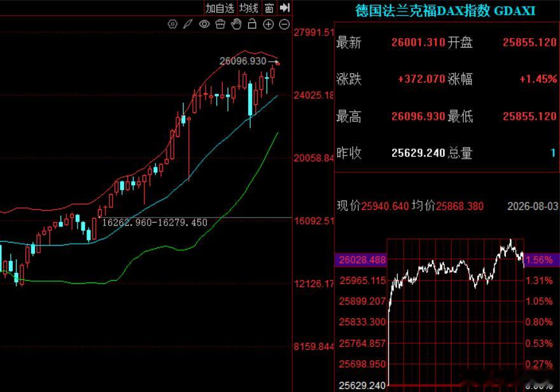Select the 涨幅 value +1.45%
560x392 pixels.
(538, 79)
